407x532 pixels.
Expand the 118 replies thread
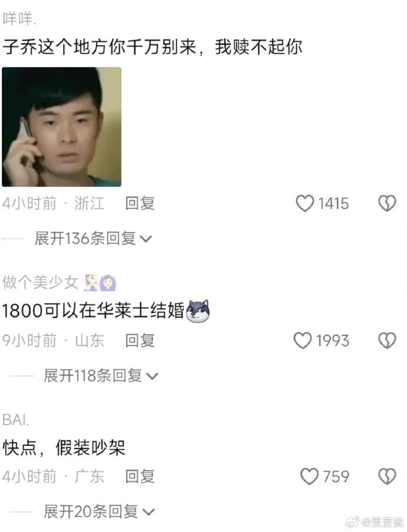101,376
